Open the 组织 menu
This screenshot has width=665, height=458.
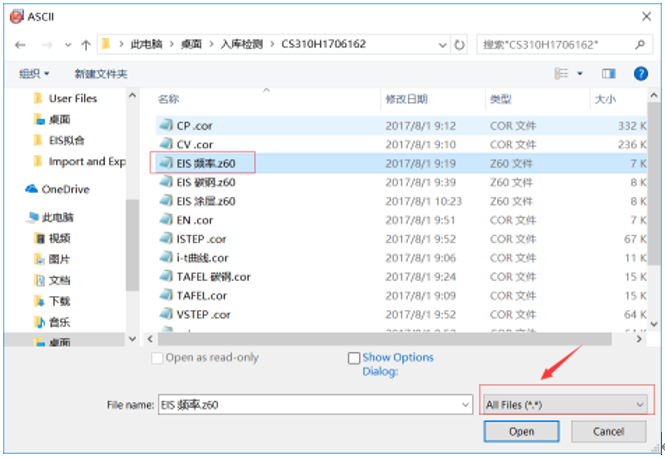[34, 74]
